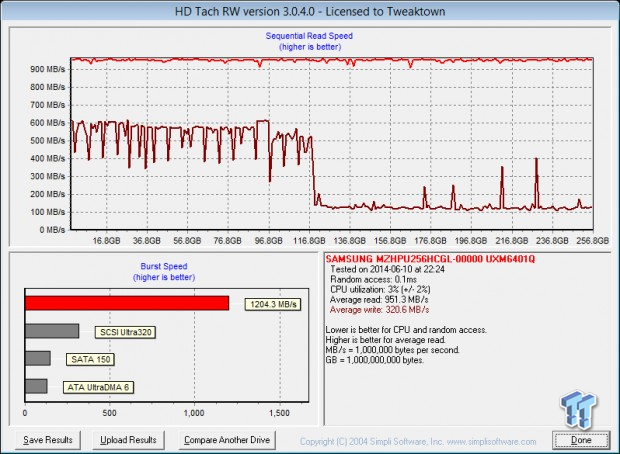Select the gray SATA 150 bar
This screenshot has width=620, height=454.
pos(38,358)
